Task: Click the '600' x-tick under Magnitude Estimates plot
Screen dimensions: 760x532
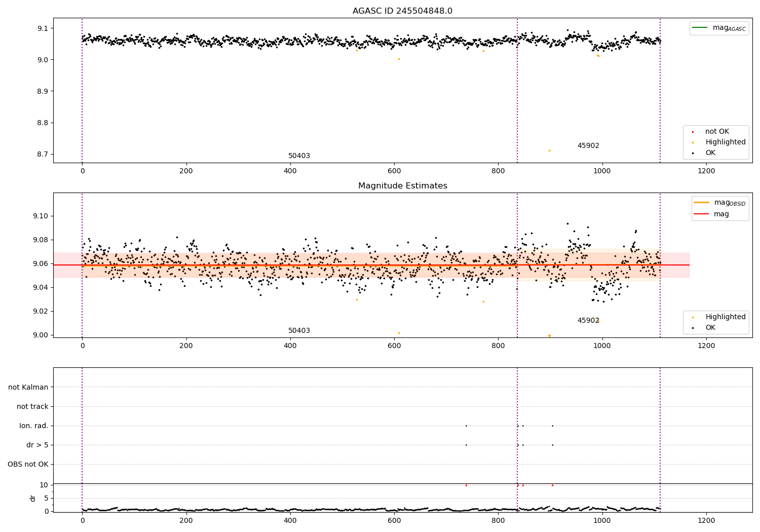Action: (394, 346)
